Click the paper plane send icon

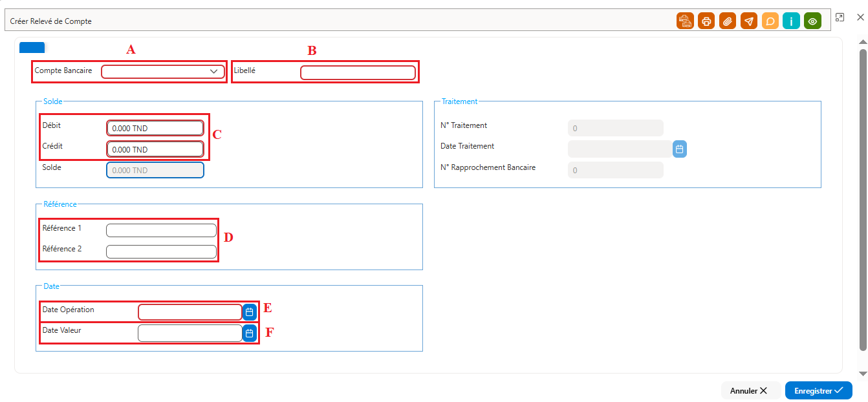[x=749, y=21]
